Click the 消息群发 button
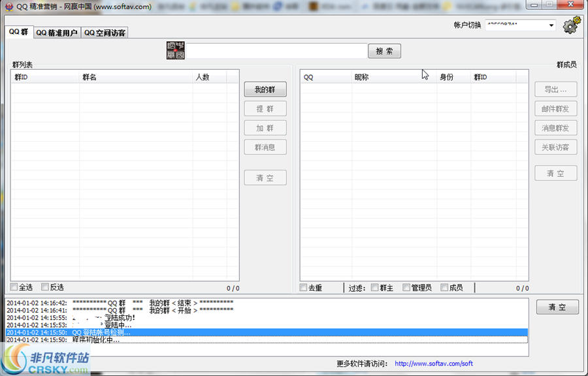Viewport: 588px width, 376px height. [x=556, y=128]
